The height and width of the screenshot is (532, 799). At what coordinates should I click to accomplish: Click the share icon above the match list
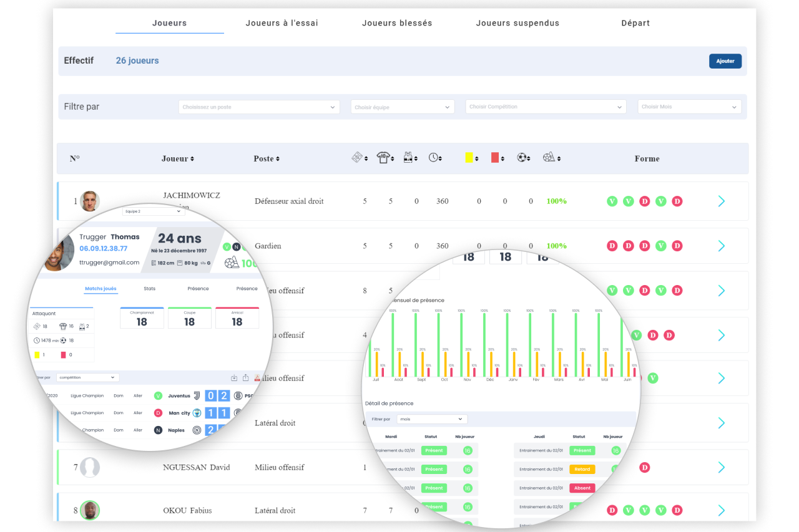246,378
